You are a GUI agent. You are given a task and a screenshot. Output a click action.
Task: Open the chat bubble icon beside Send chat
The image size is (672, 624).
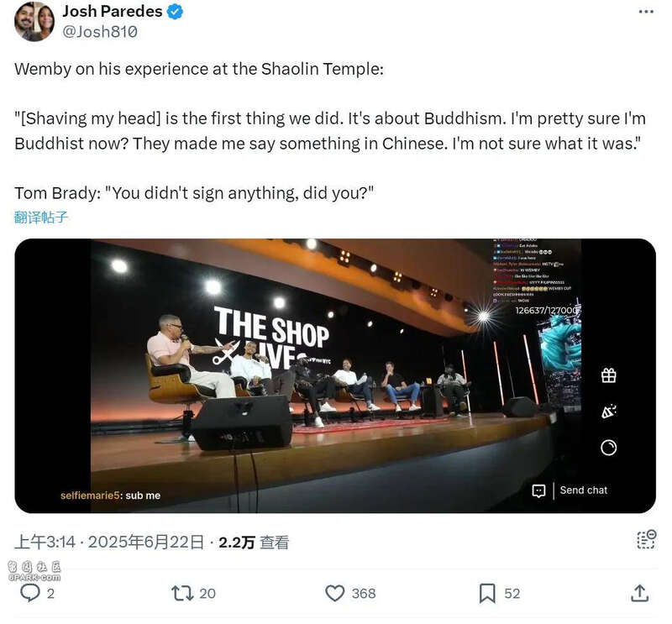pyautogui.click(x=538, y=490)
